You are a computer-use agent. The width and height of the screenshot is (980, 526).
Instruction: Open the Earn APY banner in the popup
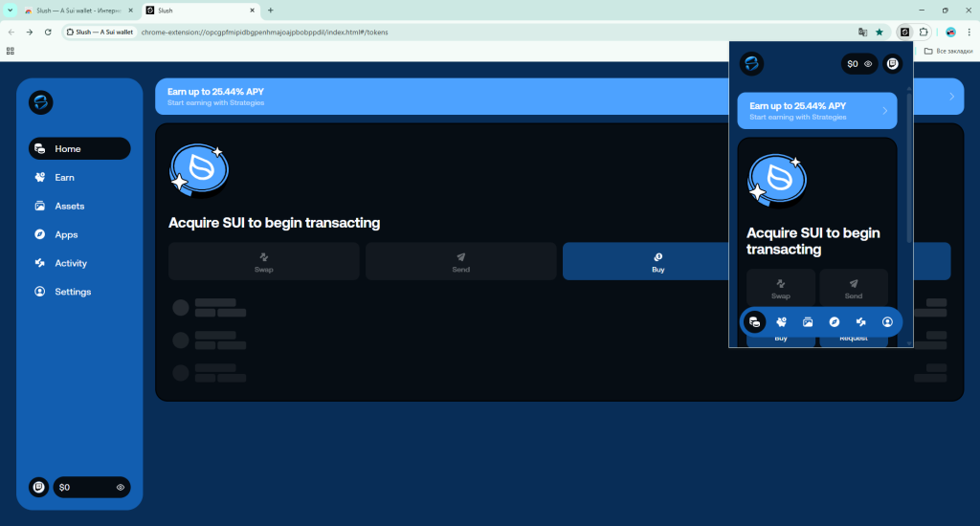coord(817,111)
